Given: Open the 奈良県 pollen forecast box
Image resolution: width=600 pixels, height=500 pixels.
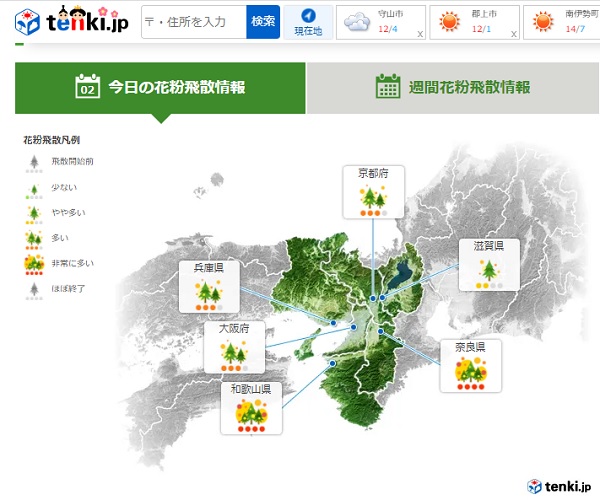Looking at the screenshot, I should [x=470, y=366].
